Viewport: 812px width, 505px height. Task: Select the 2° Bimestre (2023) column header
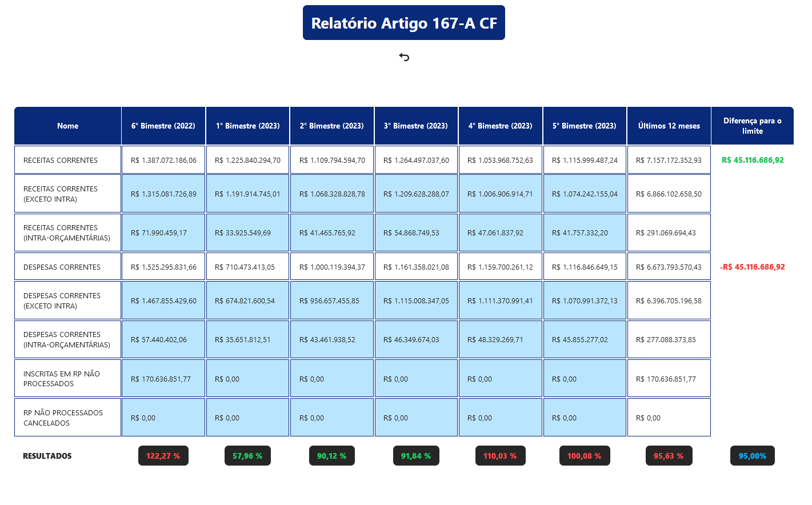click(x=332, y=126)
